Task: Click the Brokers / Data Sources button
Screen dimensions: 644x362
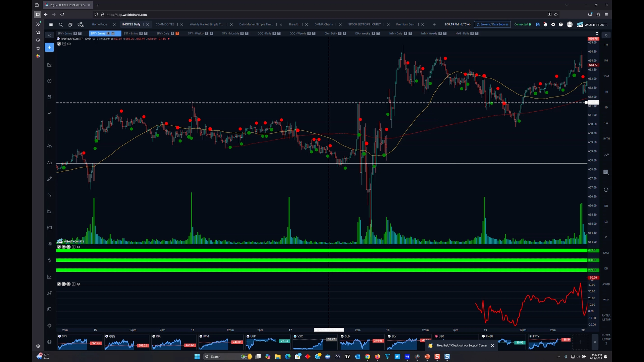Action: click(492, 24)
